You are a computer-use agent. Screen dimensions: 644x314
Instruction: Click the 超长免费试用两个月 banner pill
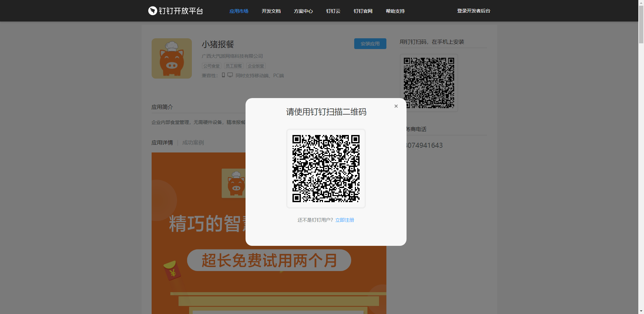269,260
